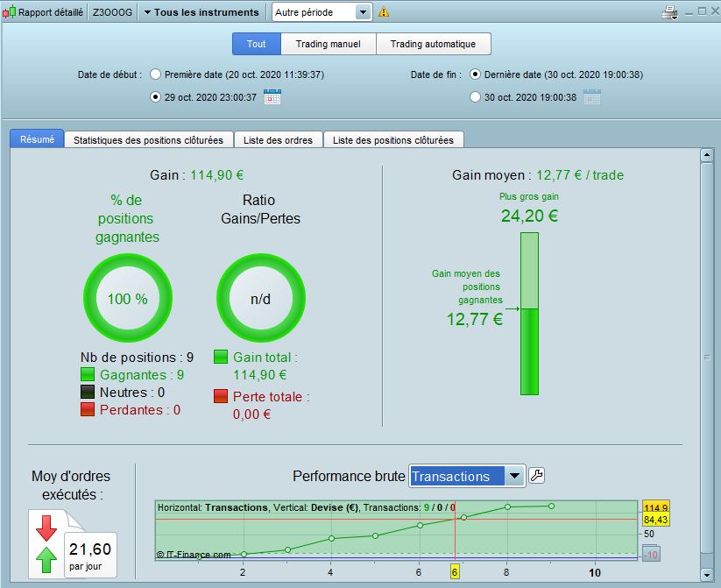Click the 100 % winning positions ring

coord(127,298)
